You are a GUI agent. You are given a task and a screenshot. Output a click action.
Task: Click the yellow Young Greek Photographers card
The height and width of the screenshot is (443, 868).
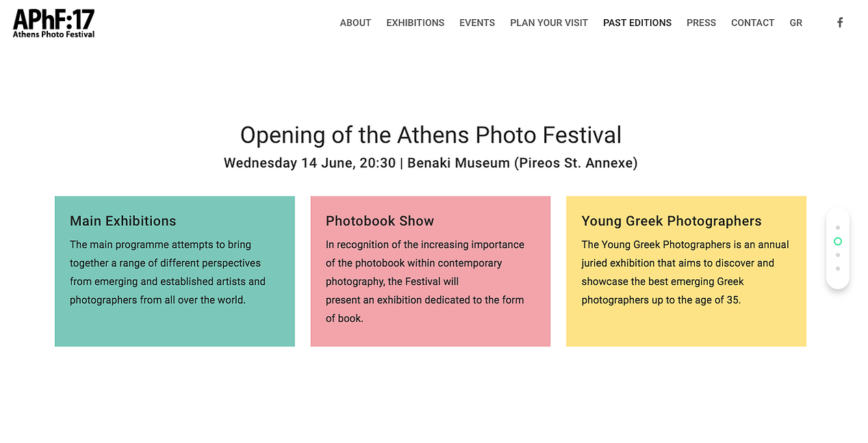pos(686,271)
